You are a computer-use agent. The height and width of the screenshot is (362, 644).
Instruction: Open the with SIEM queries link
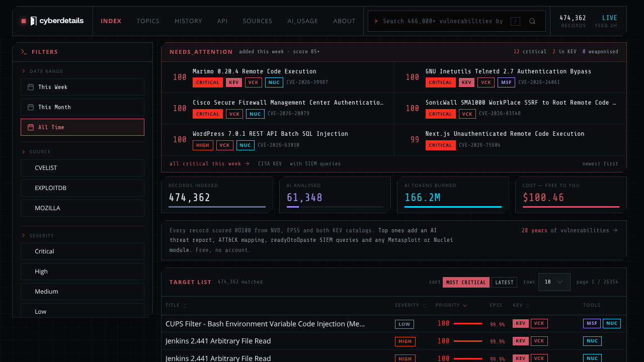point(315,163)
